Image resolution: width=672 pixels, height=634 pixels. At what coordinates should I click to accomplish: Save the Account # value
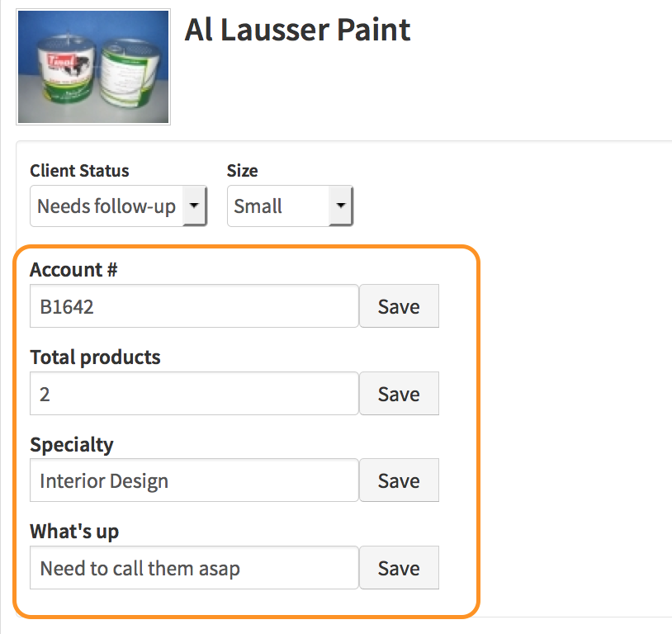click(x=399, y=307)
